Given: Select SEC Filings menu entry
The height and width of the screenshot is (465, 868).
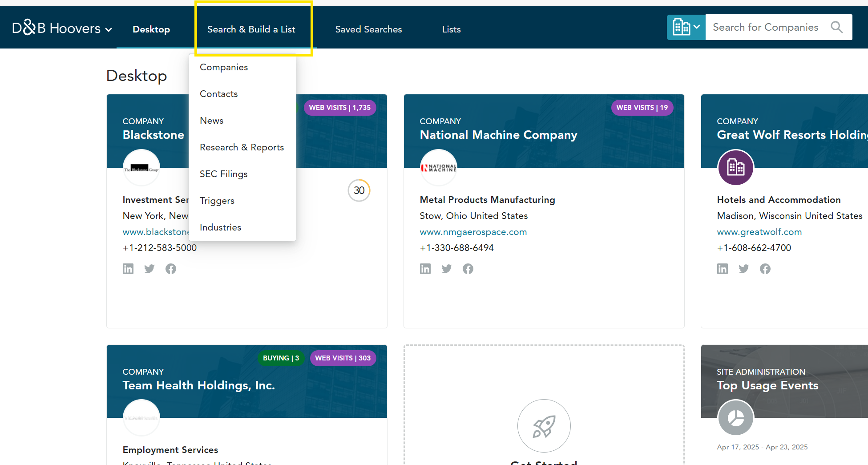Looking at the screenshot, I should 242,174.
